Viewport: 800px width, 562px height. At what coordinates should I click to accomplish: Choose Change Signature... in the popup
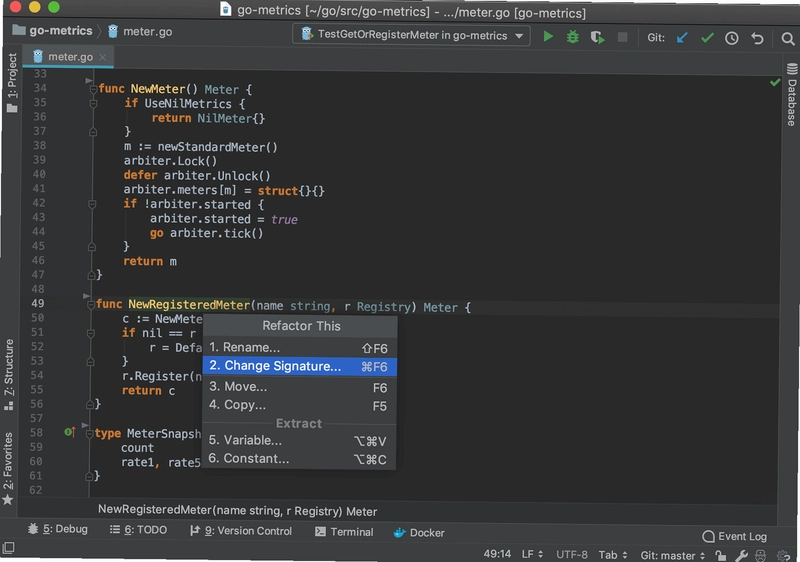coord(299,366)
